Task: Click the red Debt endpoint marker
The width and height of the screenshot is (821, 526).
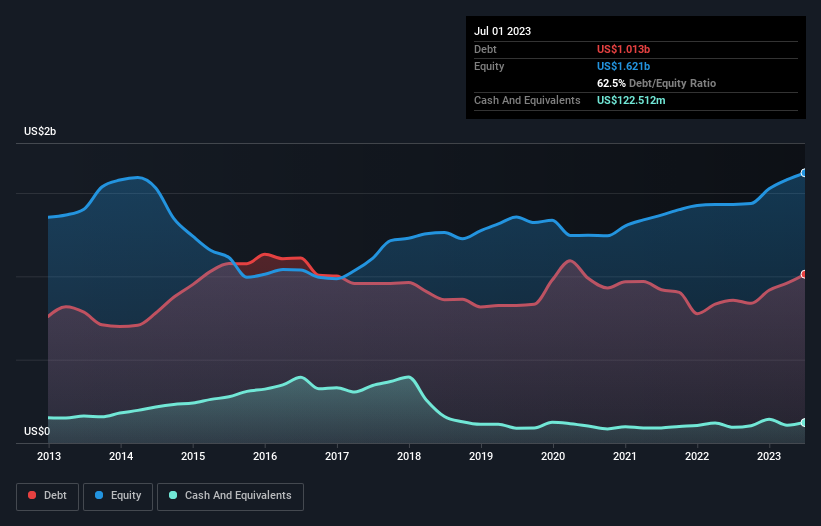Action: 804,274
